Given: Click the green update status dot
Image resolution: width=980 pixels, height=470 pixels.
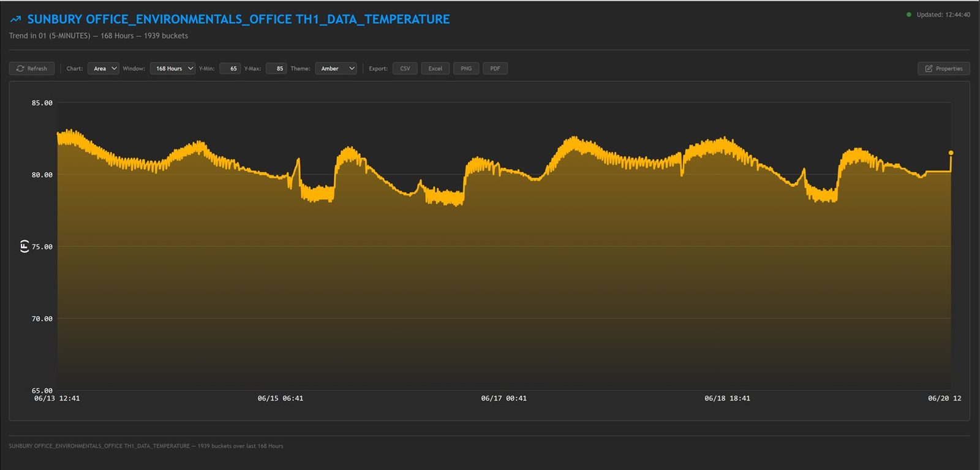Looking at the screenshot, I should coord(909,15).
